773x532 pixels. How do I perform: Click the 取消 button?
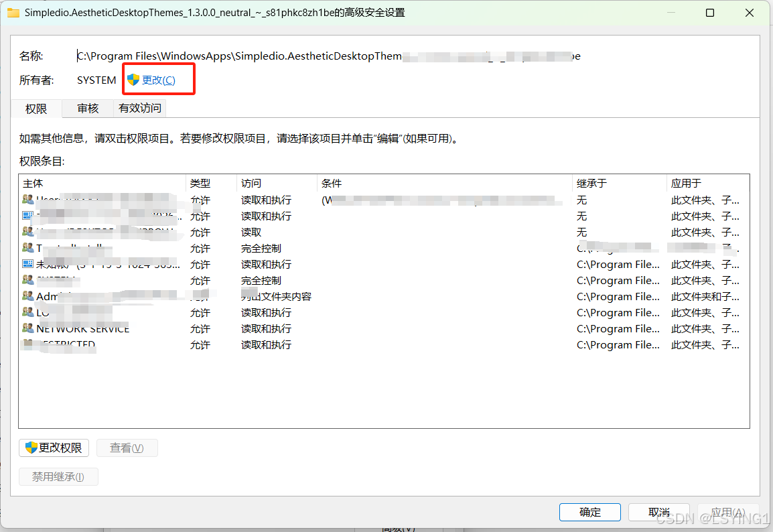[658, 512]
